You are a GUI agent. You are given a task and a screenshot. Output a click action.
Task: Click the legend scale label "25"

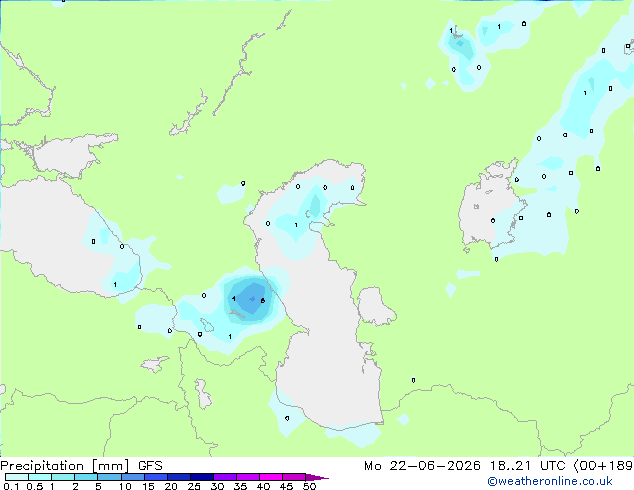click(x=194, y=486)
